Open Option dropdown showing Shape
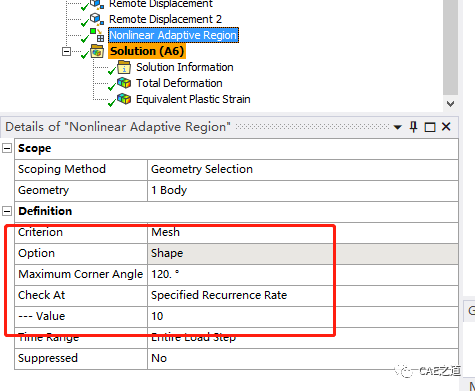 pos(303,254)
